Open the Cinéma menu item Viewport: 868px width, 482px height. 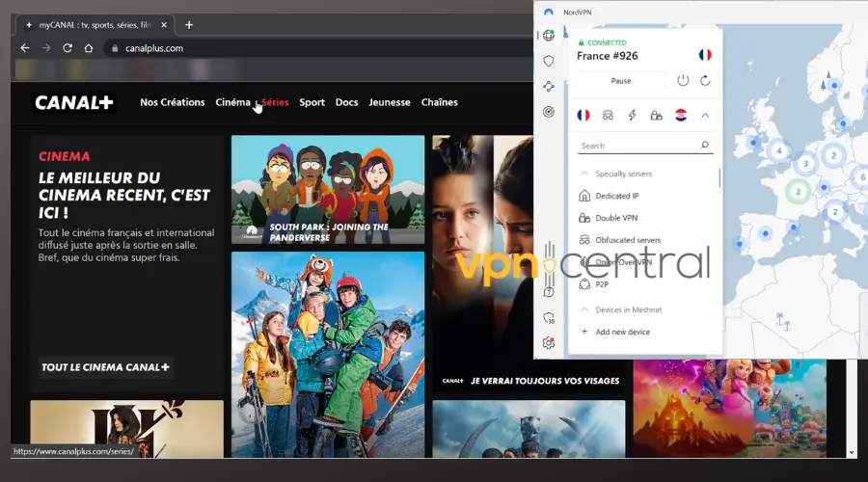(233, 102)
